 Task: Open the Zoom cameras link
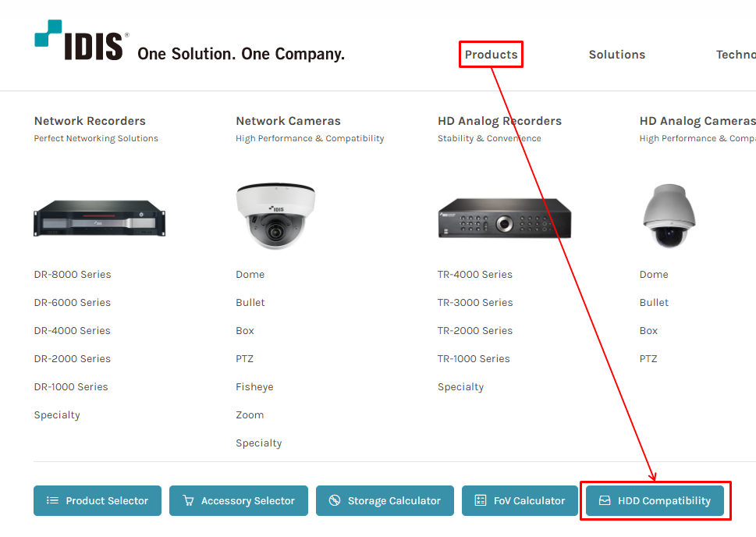(x=250, y=415)
